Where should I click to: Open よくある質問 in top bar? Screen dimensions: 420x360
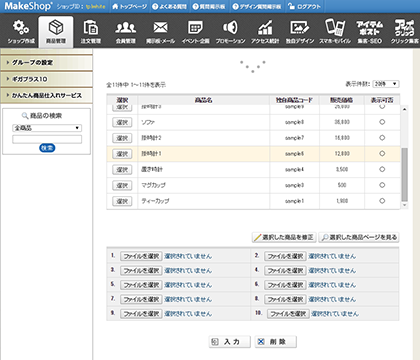tap(170, 6)
